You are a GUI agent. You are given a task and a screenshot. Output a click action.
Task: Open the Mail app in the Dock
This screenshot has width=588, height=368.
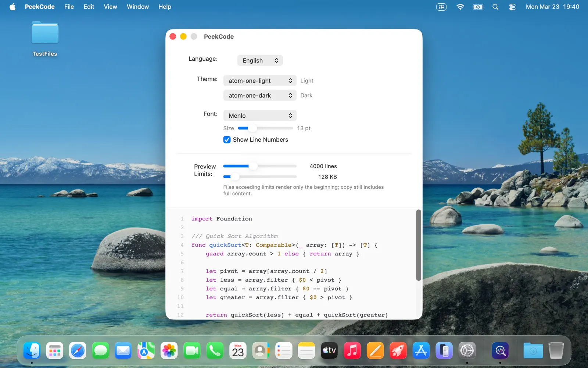click(x=123, y=351)
